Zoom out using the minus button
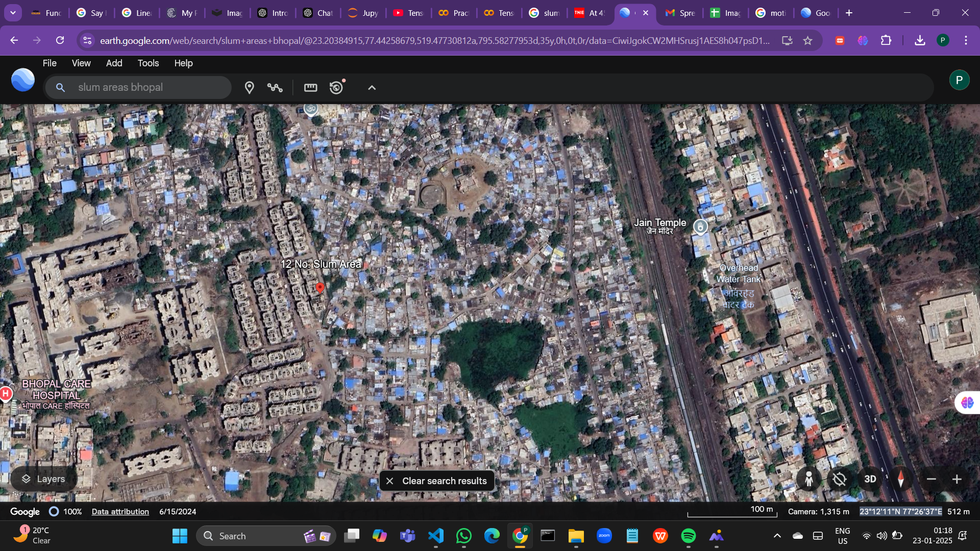Viewport: 980px width, 551px height. (931, 479)
